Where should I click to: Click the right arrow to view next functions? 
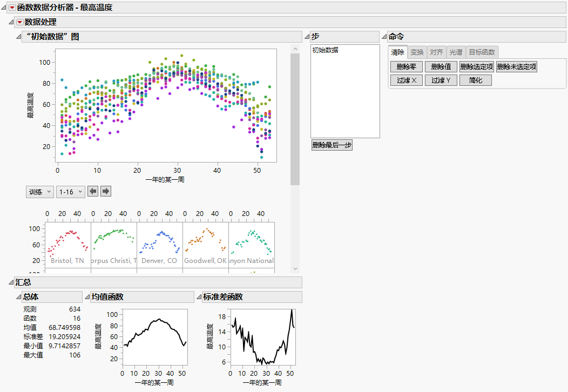pyautogui.click(x=106, y=191)
